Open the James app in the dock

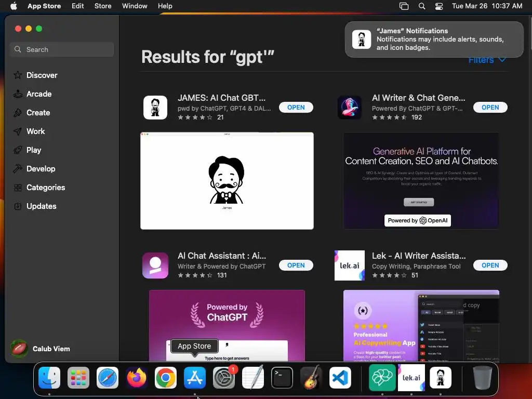point(441,378)
